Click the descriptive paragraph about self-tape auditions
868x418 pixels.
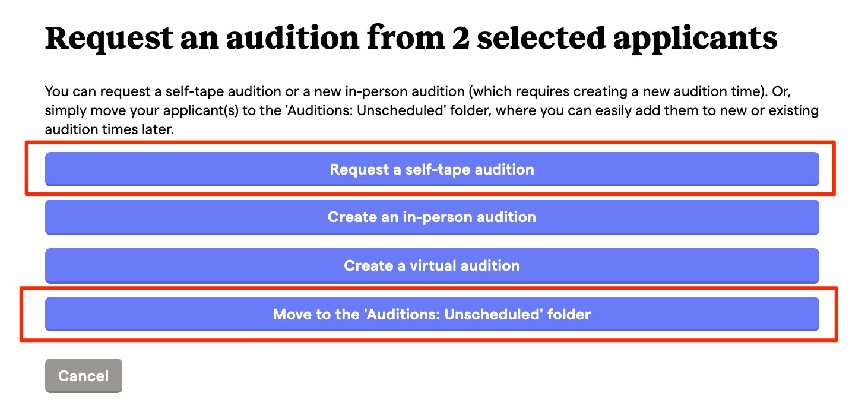pos(432,110)
